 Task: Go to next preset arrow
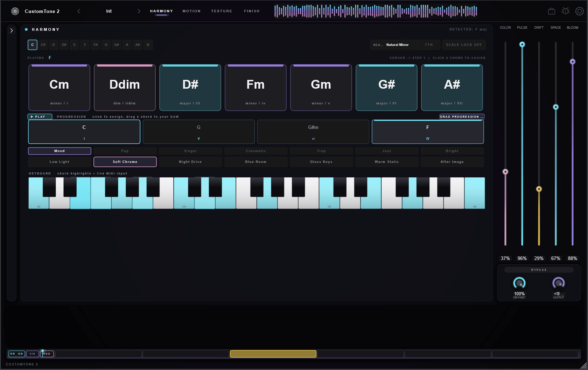(x=139, y=11)
